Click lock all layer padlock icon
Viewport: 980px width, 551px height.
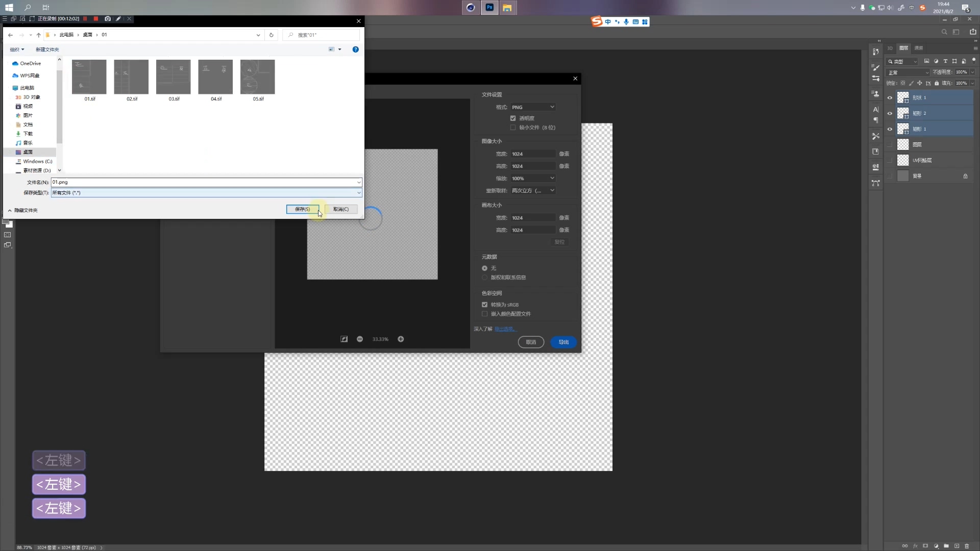(x=937, y=83)
